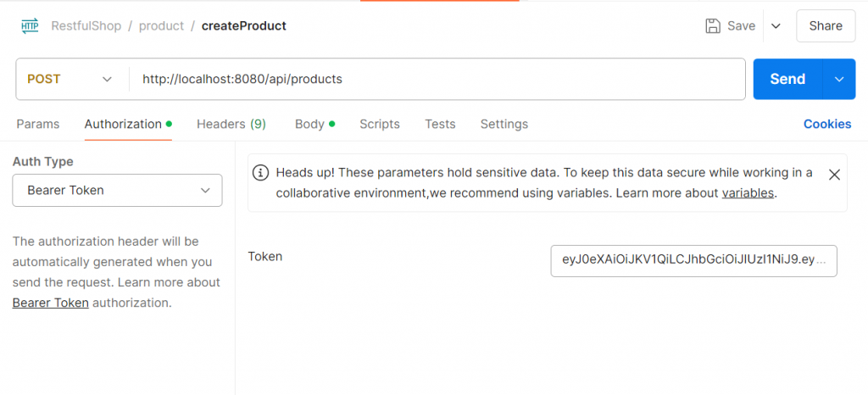Image resolution: width=868 pixels, height=395 pixels.
Task: Click the Save floppy disk icon
Action: pos(714,26)
